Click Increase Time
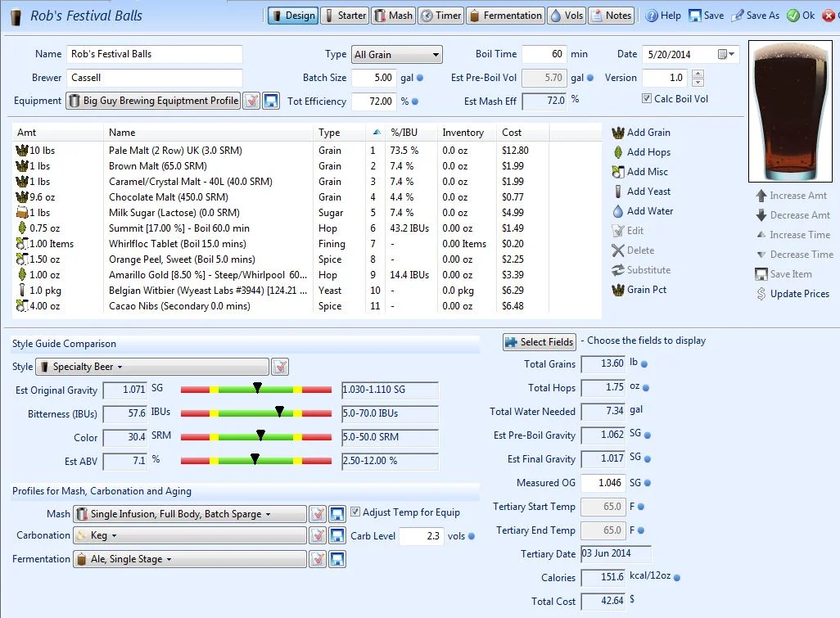 click(x=793, y=235)
